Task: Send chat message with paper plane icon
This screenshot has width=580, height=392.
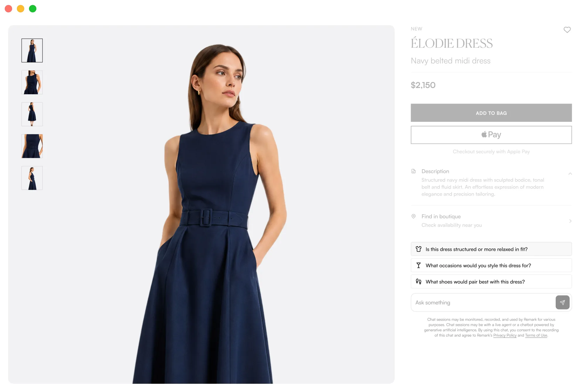Action: (x=562, y=302)
